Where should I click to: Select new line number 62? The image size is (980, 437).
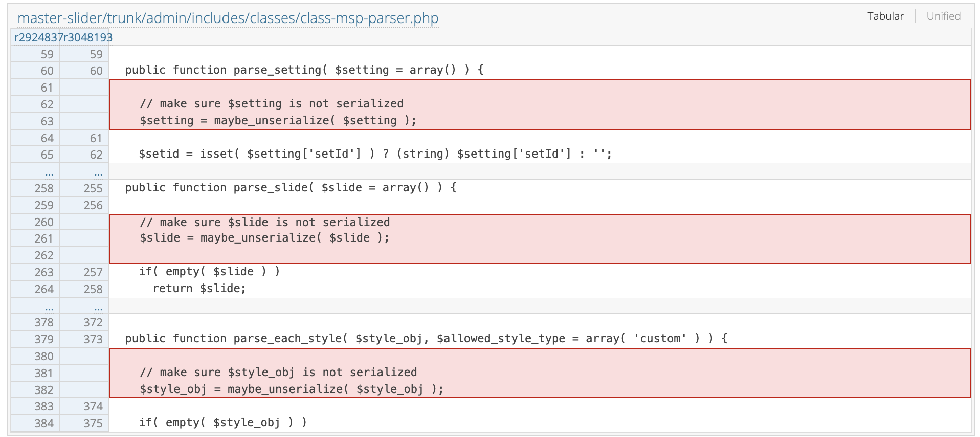[96, 155]
